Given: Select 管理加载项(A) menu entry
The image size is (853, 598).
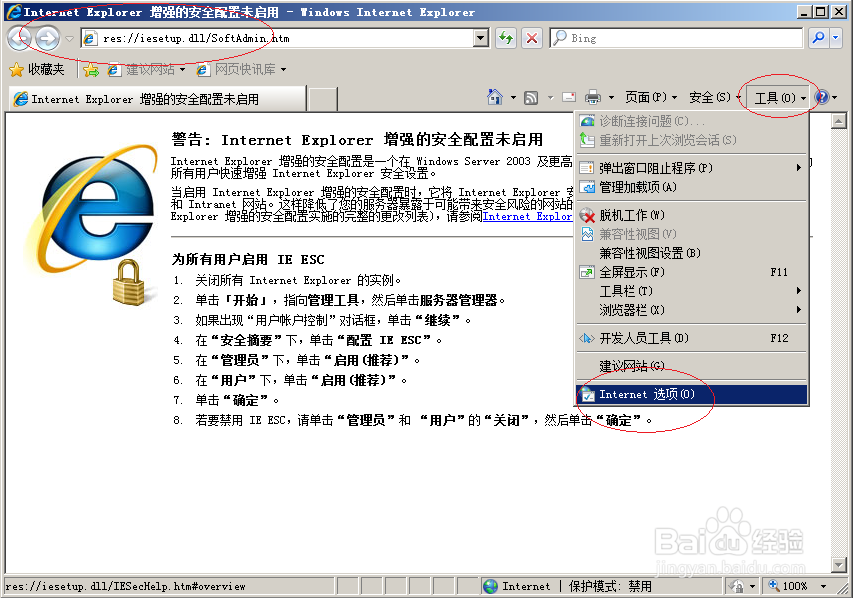Looking at the screenshot, I should click(x=691, y=187).
